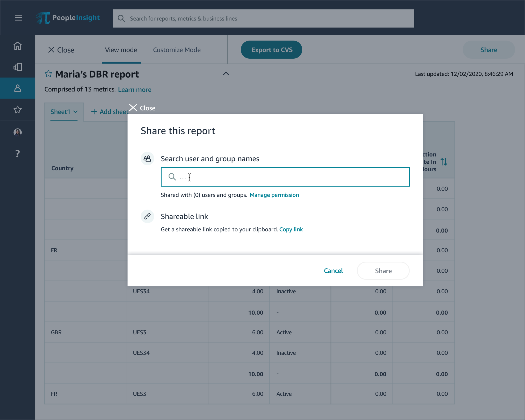Click the Export to CVS button
This screenshot has width=525, height=420.
272,50
